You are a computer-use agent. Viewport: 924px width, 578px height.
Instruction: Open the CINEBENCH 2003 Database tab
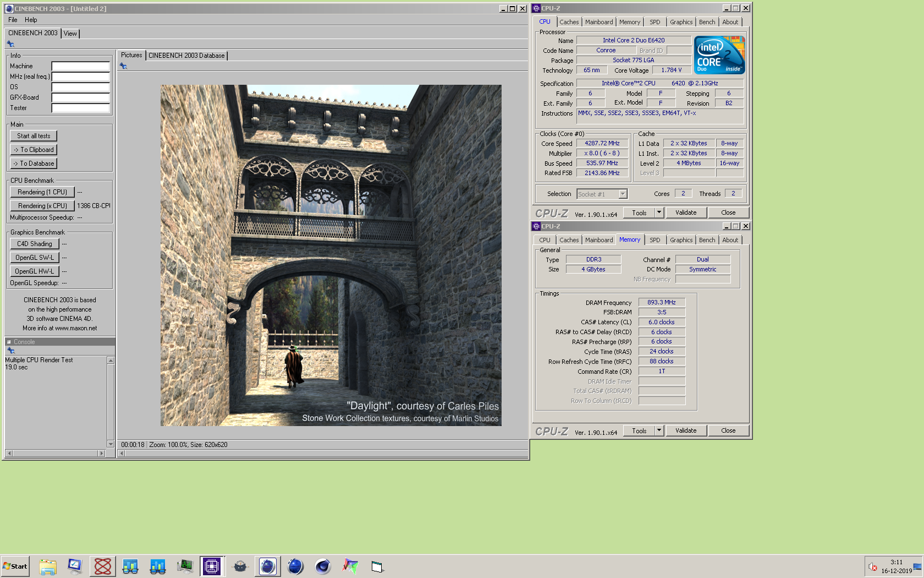(x=186, y=56)
